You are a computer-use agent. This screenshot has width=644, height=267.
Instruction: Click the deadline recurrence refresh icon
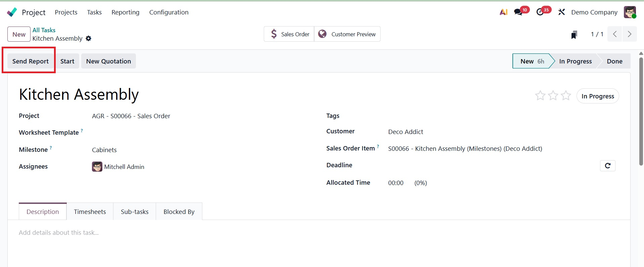coord(607,166)
